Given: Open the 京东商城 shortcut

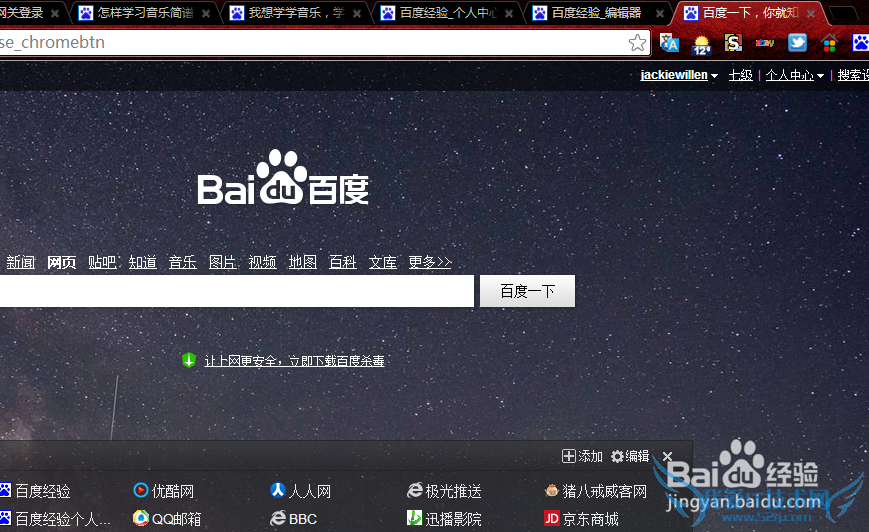Looking at the screenshot, I should pos(581,519).
